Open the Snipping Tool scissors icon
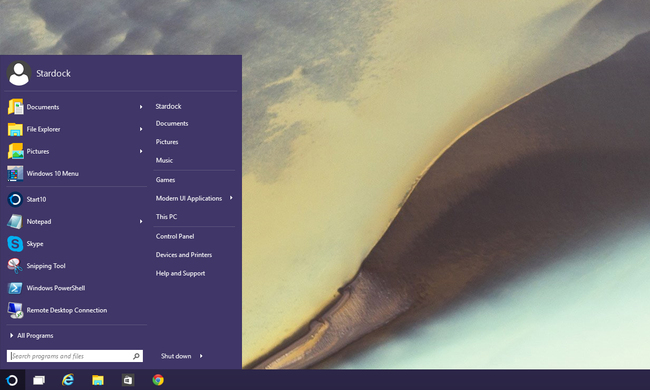The height and width of the screenshot is (390, 650). [15, 266]
